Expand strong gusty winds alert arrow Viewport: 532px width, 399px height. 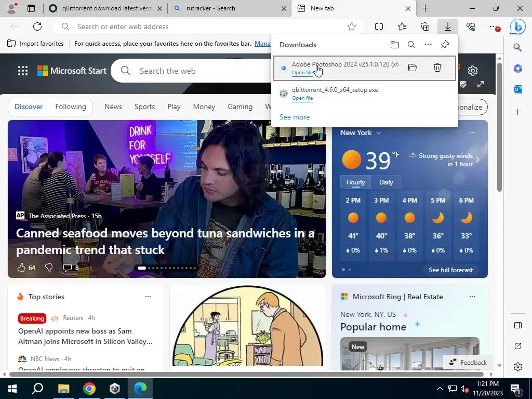point(478,159)
